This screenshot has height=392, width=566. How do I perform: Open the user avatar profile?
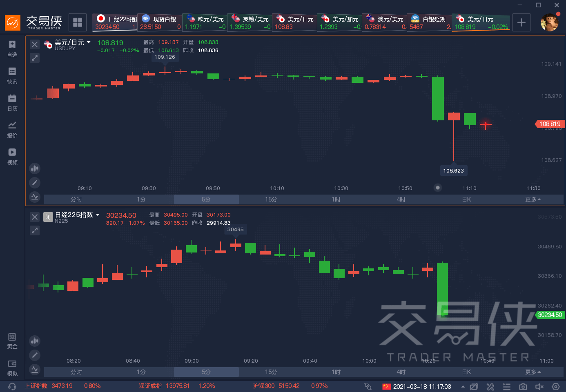click(549, 22)
